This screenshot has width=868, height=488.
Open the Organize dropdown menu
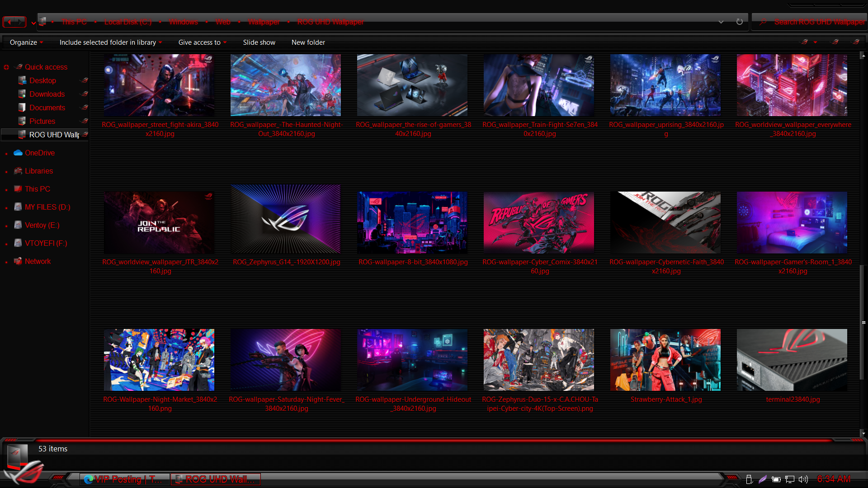click(26, 42)
